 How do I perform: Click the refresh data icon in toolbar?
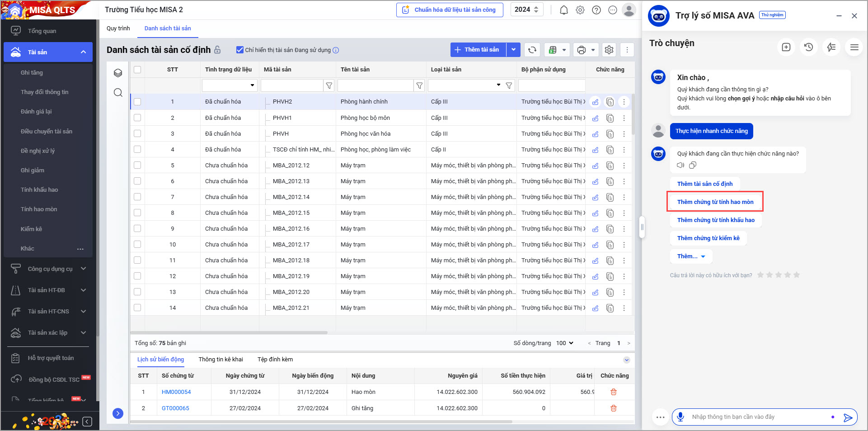(532, 50)
